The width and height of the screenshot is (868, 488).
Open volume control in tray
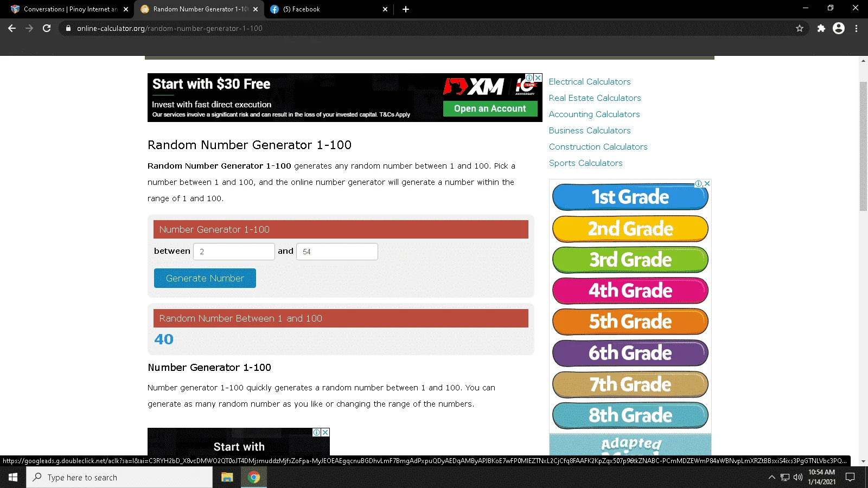(x=798, y=477)
